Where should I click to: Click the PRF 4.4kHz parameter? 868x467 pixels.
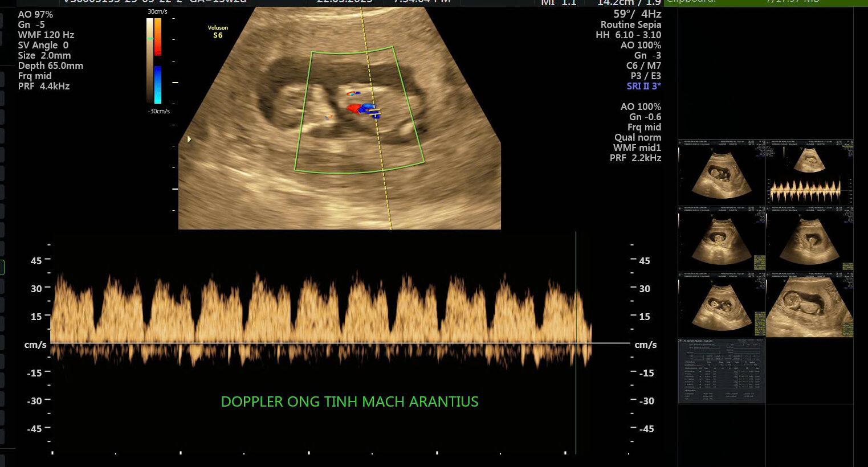tap(44, 86)
